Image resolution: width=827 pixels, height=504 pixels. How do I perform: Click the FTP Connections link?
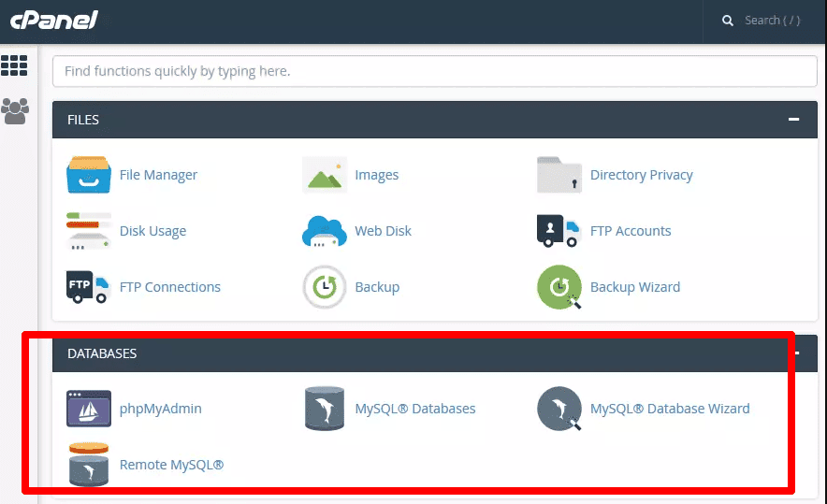click(x=170, y=287)
